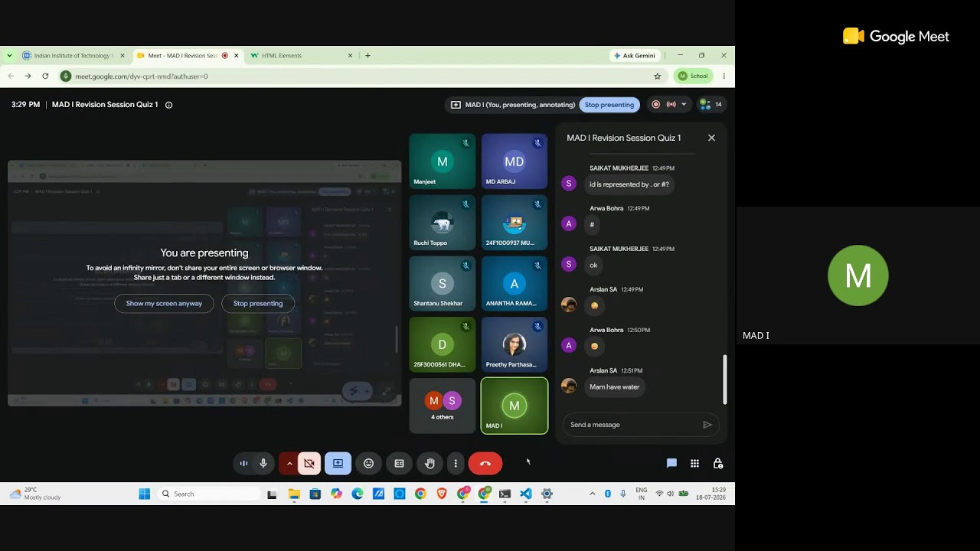
Task: Leave the call with red hang-up button
Action: (485, 463)
